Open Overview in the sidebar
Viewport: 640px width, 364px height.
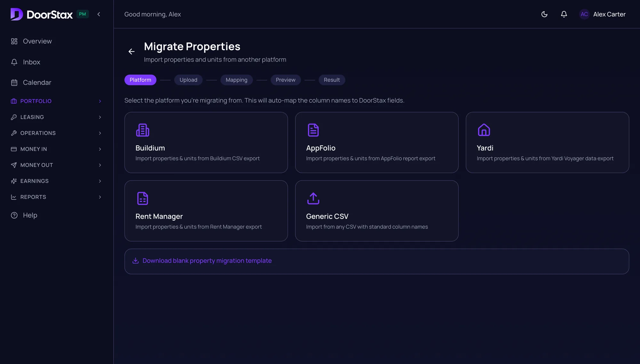tap(37, 41)
